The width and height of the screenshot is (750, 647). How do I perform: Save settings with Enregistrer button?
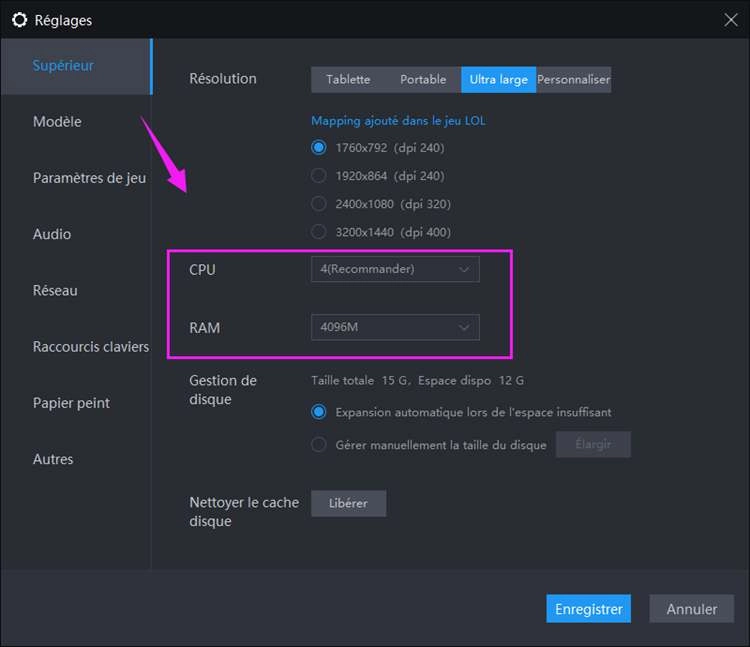click(588, 609)
